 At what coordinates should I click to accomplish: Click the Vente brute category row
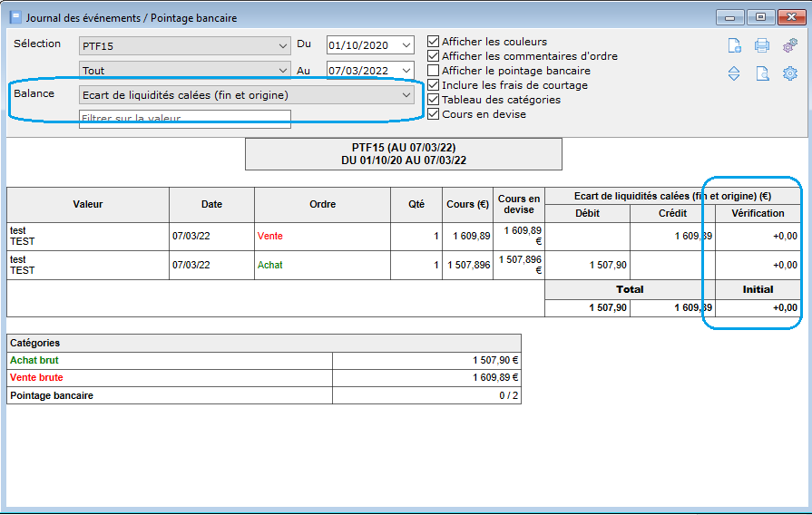tap(264, 378)
